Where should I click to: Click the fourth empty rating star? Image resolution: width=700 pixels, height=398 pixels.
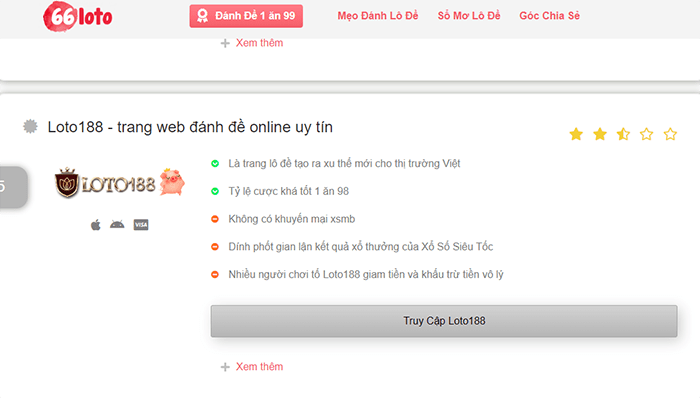tap(646, 134)
